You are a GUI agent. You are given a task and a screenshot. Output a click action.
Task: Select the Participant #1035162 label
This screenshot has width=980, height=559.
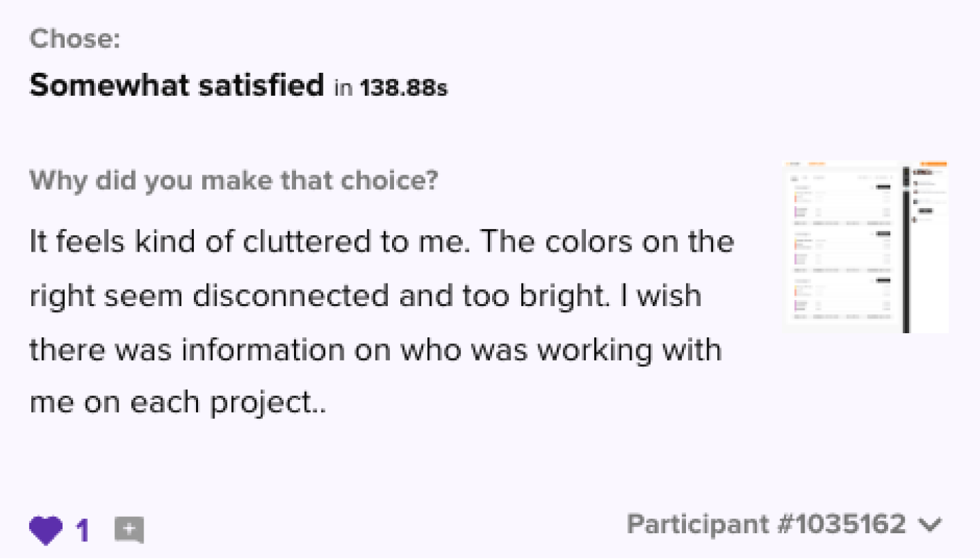(x=766, y=524)
